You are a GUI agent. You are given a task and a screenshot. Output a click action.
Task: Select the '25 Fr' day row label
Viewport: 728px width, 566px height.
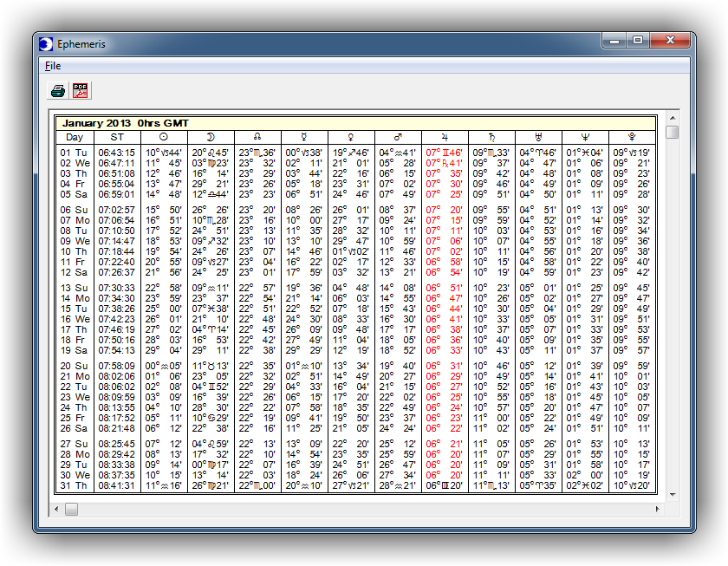[x=74, y=418]
